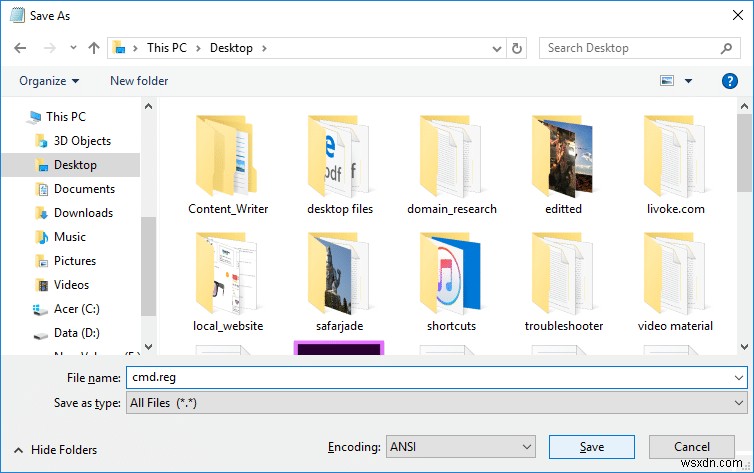Click the search magnifier icon
Screen dimensions: 754x473
click(x=727, y=48)
